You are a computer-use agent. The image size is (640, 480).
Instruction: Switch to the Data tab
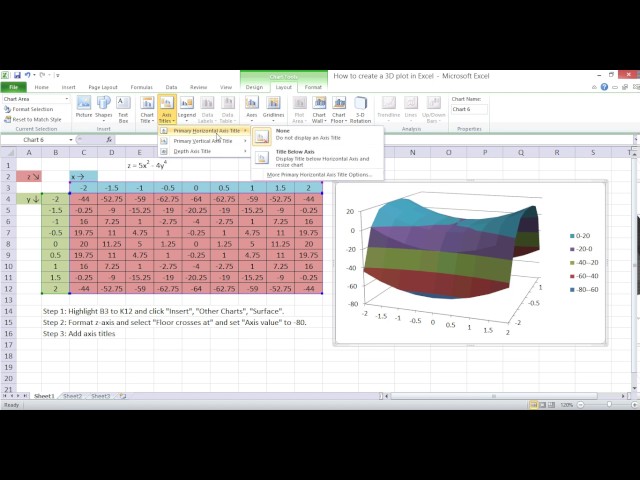click(171, 87)
